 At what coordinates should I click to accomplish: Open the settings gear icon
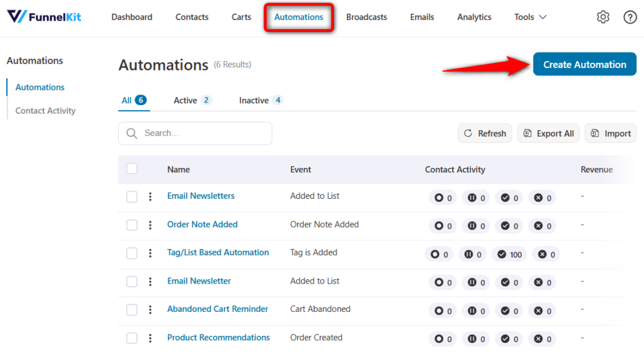point(603,17)
